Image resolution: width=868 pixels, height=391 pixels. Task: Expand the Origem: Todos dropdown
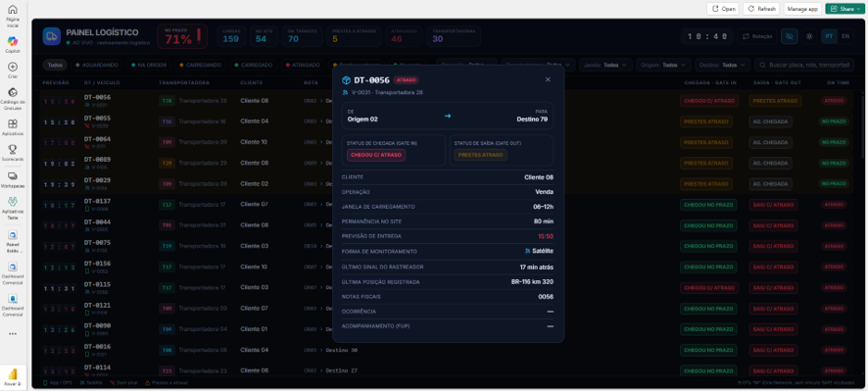[663, 65]
